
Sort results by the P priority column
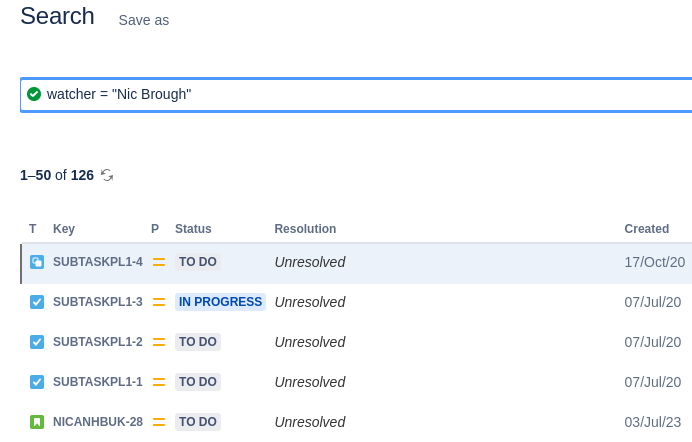coord(155,228)
